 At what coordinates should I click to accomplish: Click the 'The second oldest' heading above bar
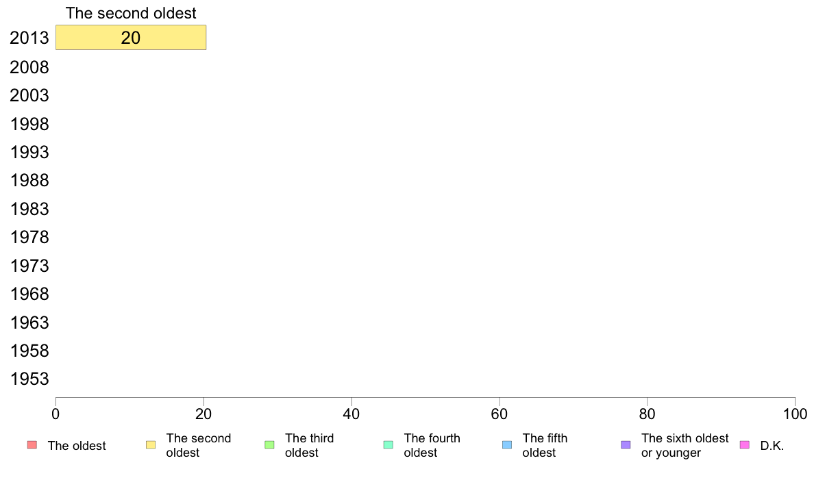[131, 13]
